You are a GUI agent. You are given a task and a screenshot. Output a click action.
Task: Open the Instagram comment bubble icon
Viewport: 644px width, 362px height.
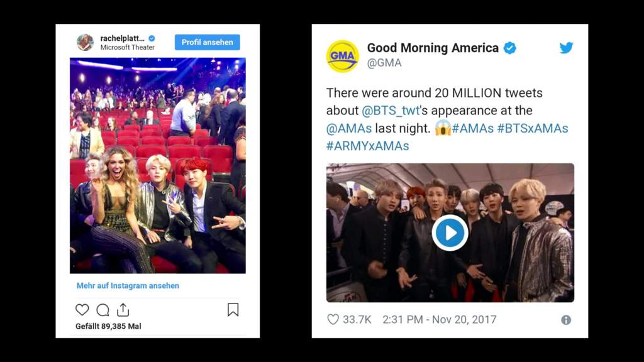point(103,310)
